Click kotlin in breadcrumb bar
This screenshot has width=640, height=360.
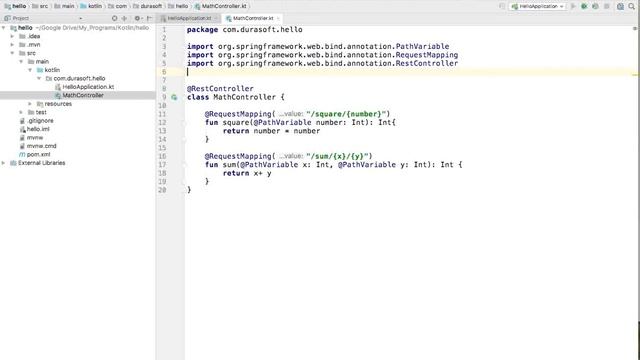[91, 6]
